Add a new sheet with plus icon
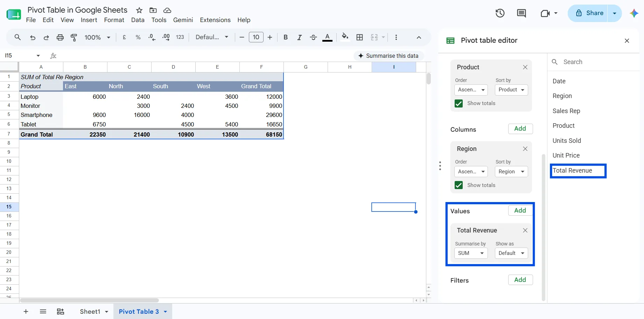 pyautogui.click(x=26, y=311)
